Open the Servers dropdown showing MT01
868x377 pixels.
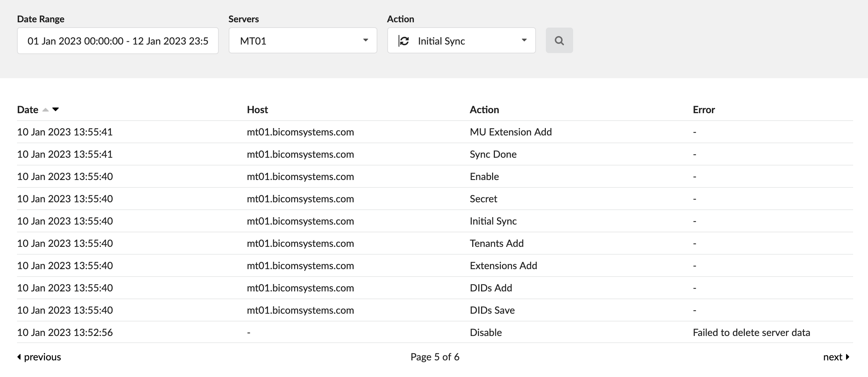pyautogui.click(x=303, y=41)
